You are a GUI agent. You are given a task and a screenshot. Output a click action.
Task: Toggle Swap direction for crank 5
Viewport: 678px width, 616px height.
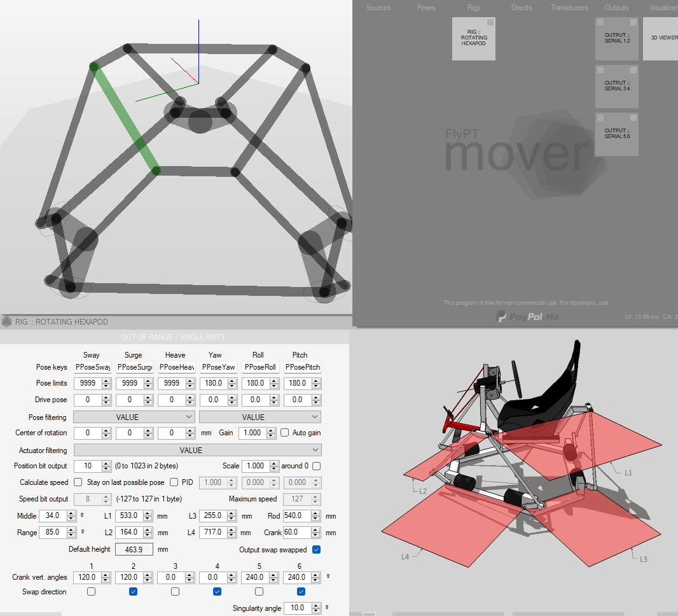coord(259,591)
